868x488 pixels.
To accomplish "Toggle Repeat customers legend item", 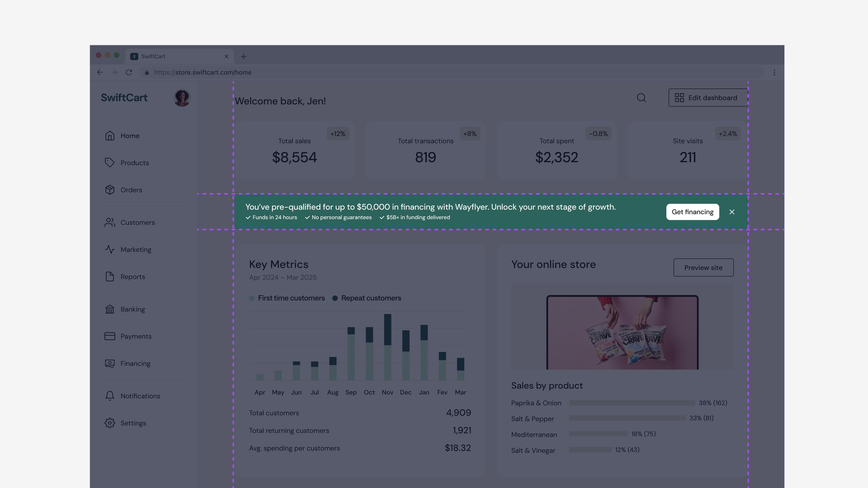I will pos(367,298).
